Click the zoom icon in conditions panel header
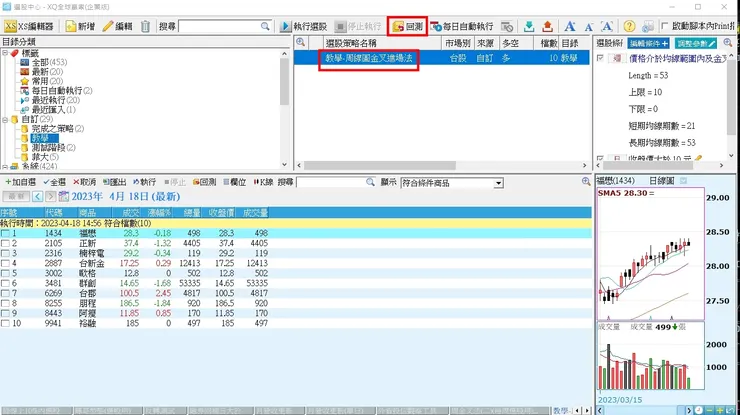 pyautogui.click(x=728, y=42)
